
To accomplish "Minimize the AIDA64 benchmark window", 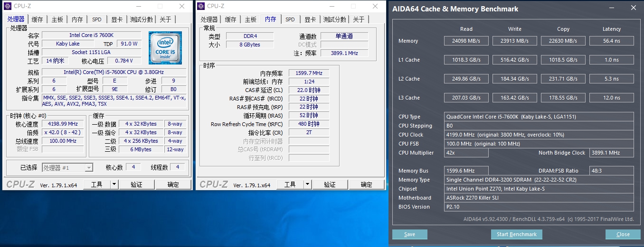I will point(612,8).
